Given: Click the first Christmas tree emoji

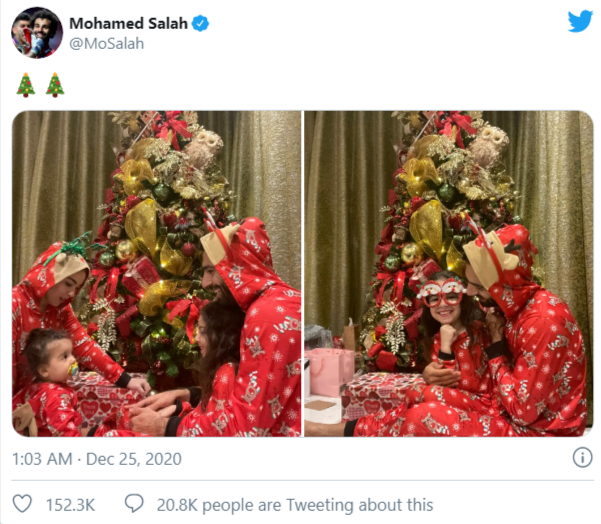Looking at the screenshot, I should [x=25, y=84].
